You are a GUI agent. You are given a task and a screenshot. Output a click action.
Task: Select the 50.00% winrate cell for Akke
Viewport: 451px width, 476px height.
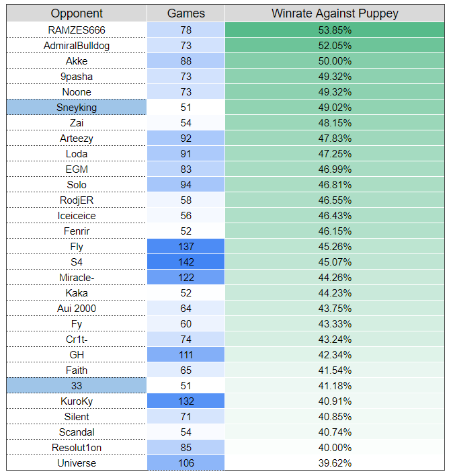point(335,61)
